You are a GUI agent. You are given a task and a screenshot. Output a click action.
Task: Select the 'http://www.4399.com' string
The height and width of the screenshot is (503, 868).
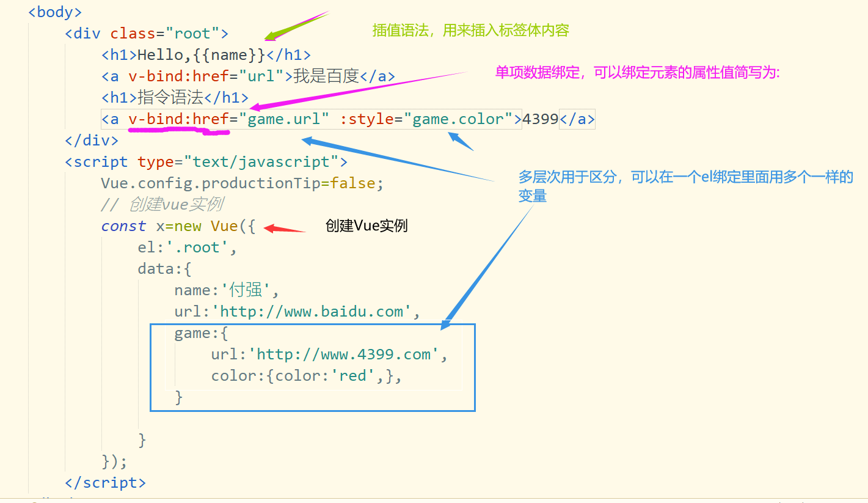click(343, 354)
